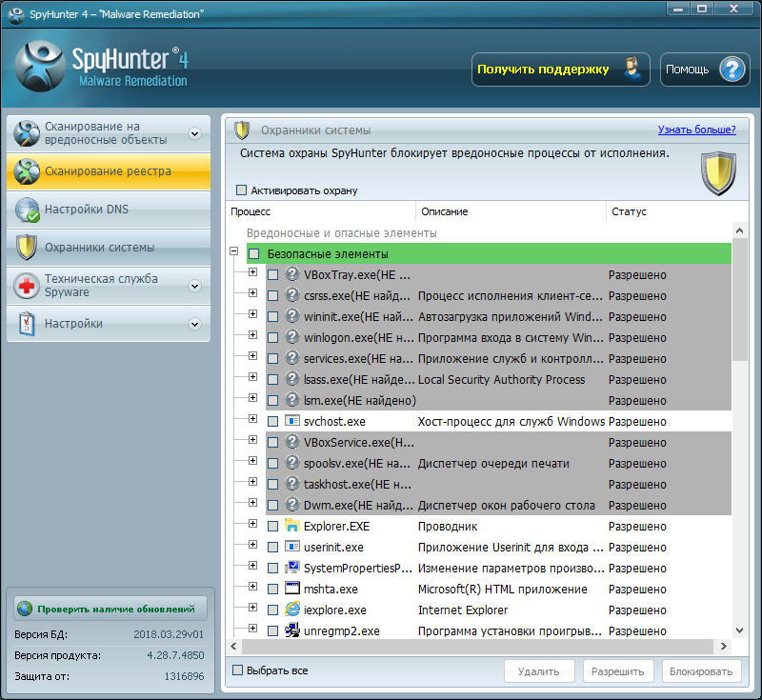Click the Settings clipboard icon
The width and height of the screenshot is (762, 700).
27,324
